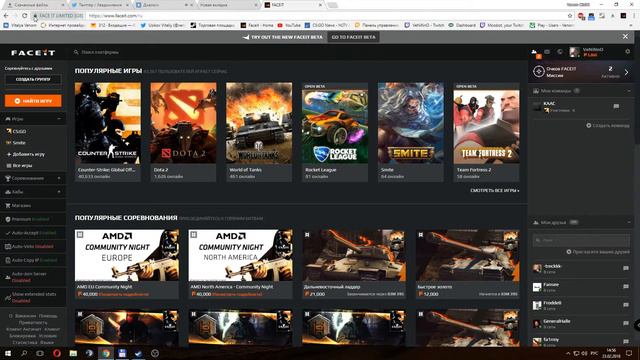Open the Dota 2 game card
640x360 pixels.
[183, 131]
